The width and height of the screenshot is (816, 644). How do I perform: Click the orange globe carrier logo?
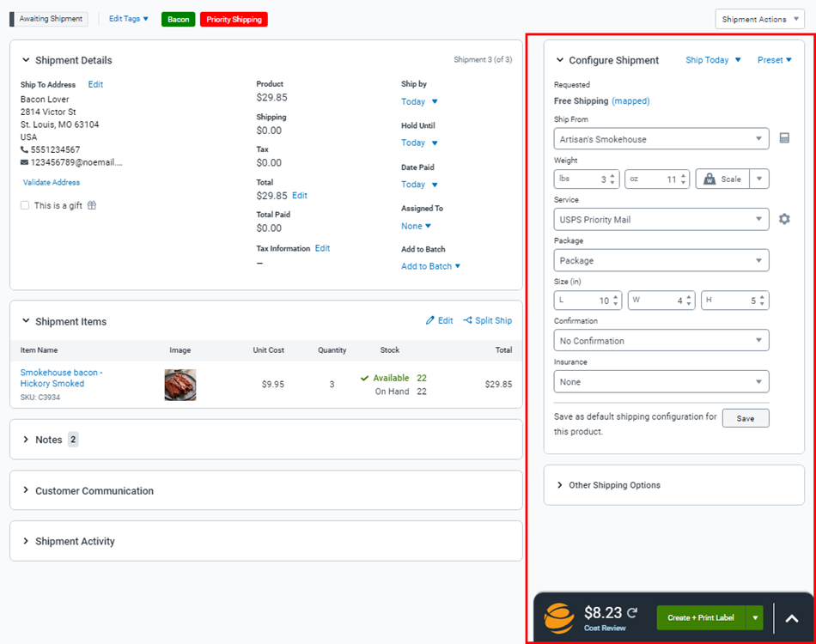558,618
